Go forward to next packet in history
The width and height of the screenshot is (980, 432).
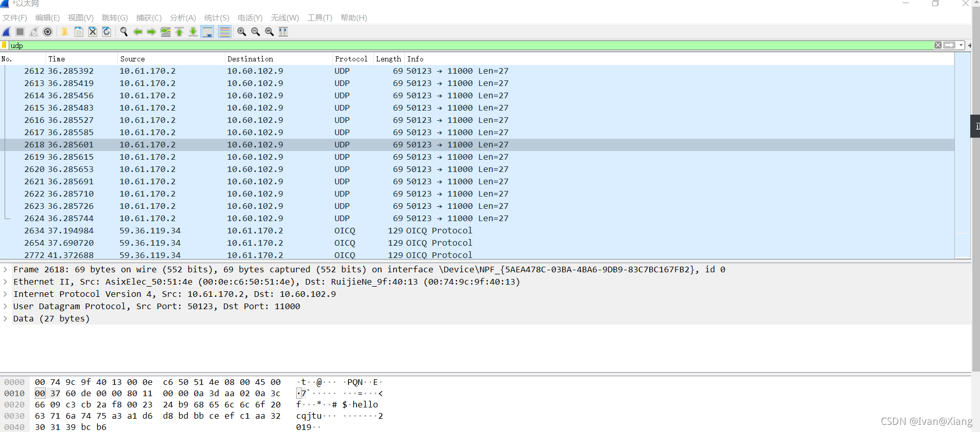(152, 32)
